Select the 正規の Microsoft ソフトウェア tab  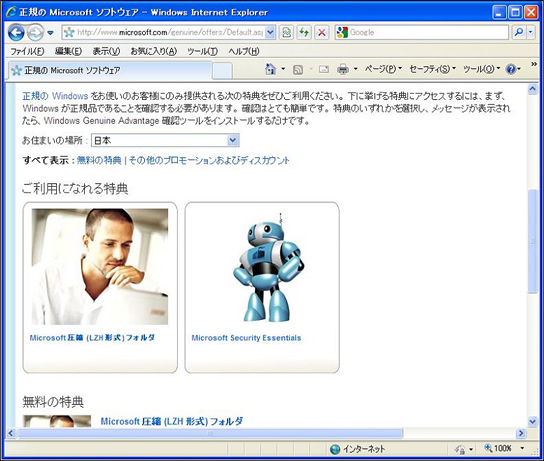pyautogui.click(x=110, y=70)
